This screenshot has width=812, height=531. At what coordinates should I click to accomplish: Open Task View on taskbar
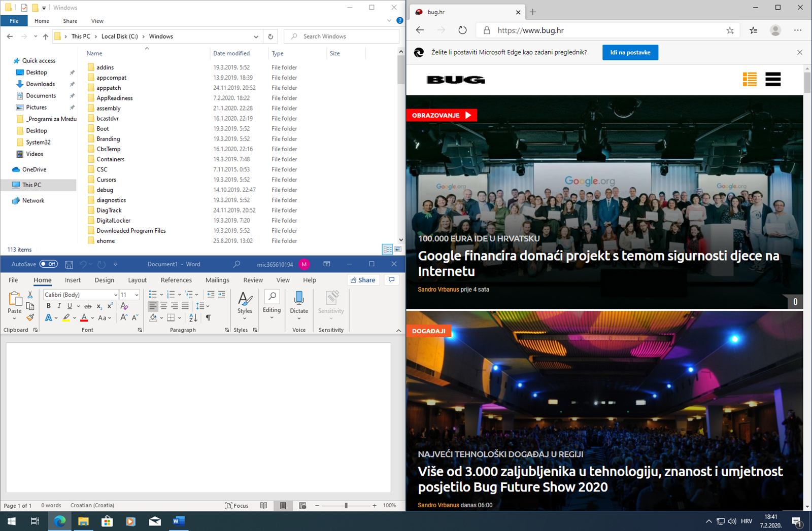tap(35, 521)
